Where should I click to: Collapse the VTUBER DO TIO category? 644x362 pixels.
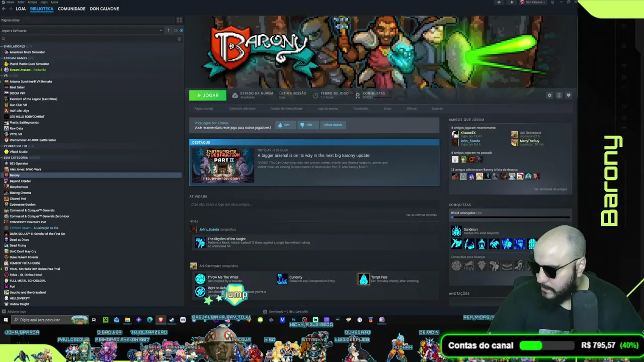(x=2, y=146)
